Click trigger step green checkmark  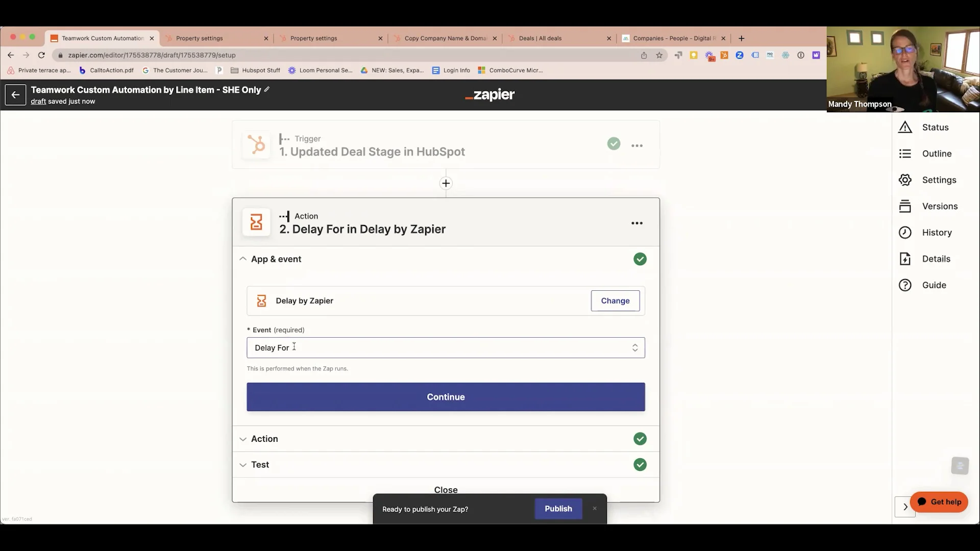click(614, 144)
